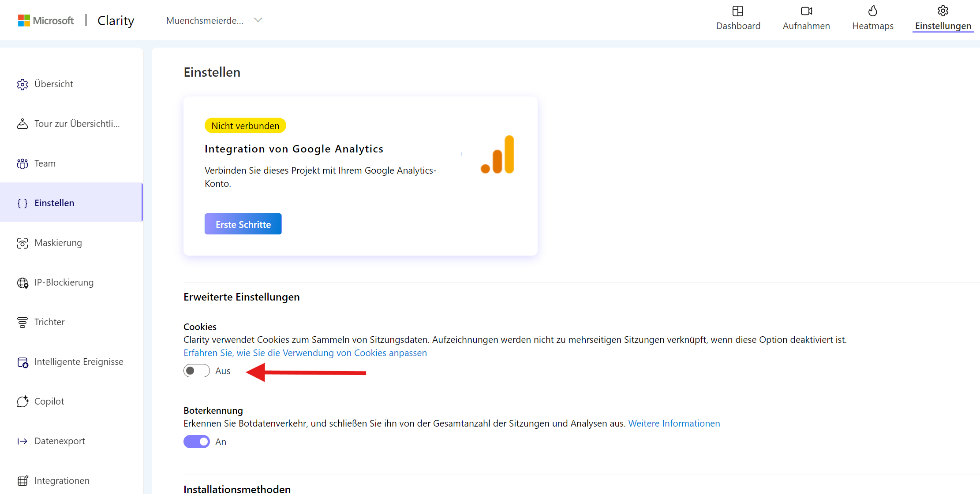This screenshot has height=494, width=980.
Task: Click the Datenexport arrow icon
Action: (x=22, y=441)
